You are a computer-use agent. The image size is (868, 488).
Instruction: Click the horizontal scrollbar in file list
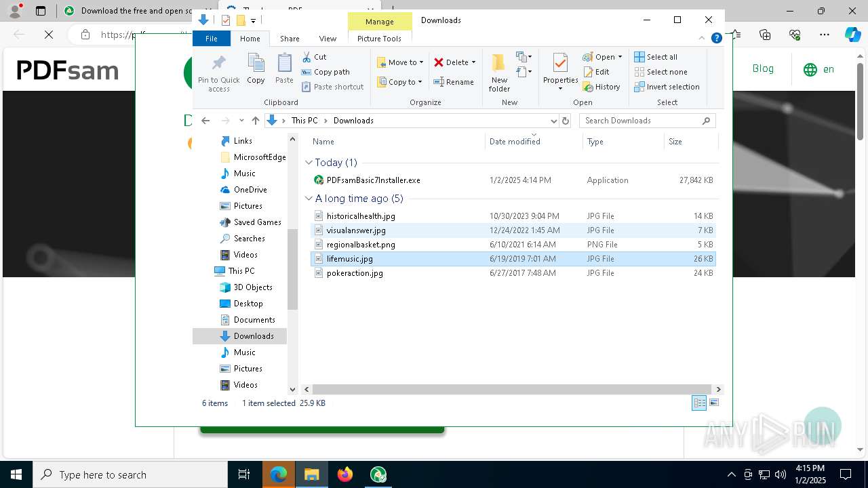512,389
